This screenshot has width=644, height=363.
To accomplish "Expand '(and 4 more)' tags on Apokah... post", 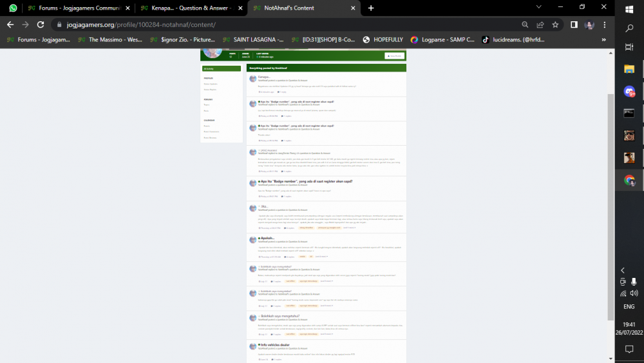I will click(x=321, y=257).
